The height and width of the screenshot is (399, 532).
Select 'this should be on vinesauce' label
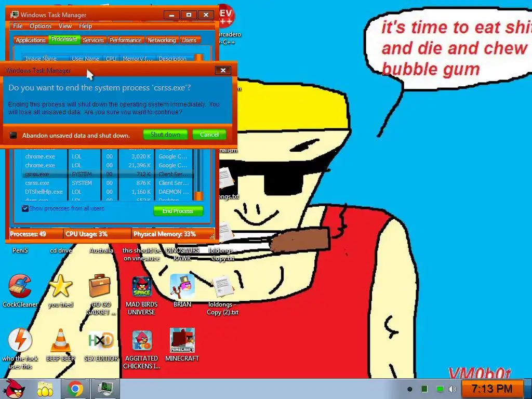click(141, 254)
